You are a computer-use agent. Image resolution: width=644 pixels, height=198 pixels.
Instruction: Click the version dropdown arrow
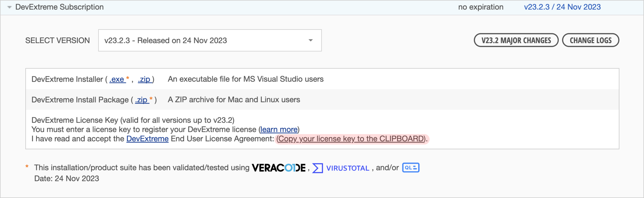(311, 40)
